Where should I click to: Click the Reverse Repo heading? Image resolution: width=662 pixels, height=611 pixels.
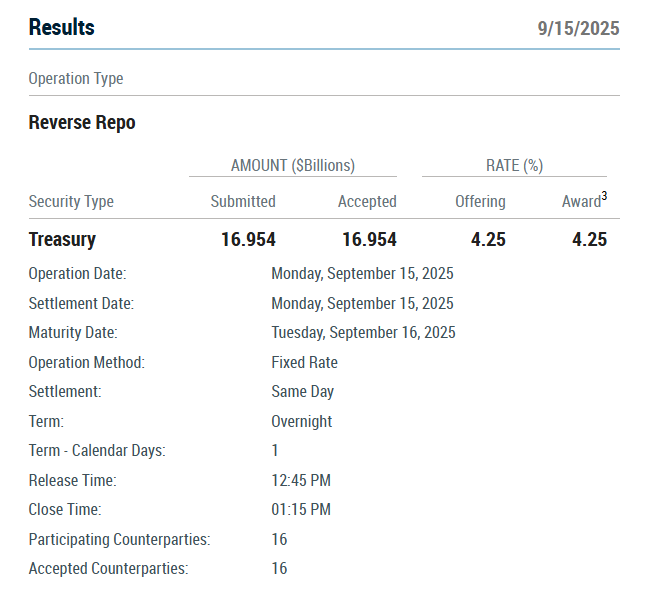(x=82, y=123)
